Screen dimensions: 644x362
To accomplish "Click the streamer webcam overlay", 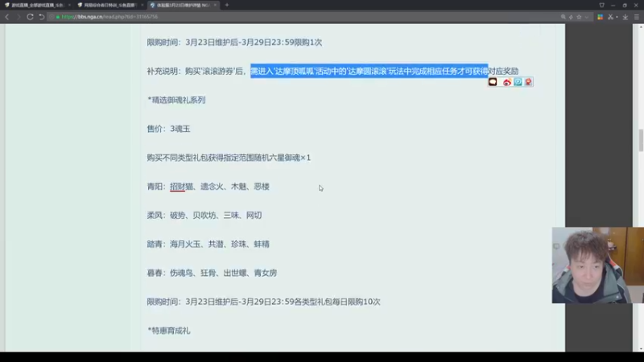I will [x=597, y=265].
